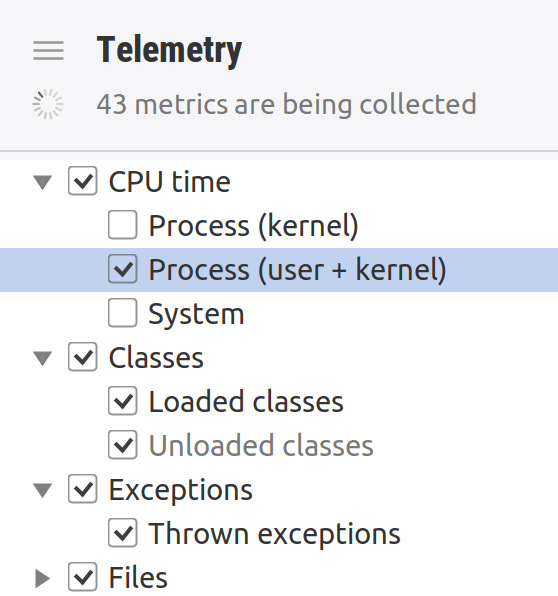
Task: Uncheck Thrown exceptions checkbox
Action: [122, 533]
